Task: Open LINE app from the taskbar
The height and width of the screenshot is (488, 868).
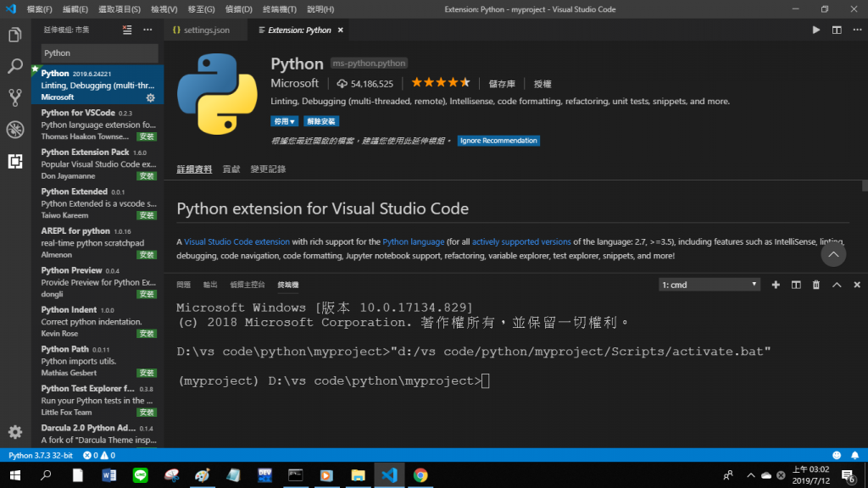Action: pos(141,475)
